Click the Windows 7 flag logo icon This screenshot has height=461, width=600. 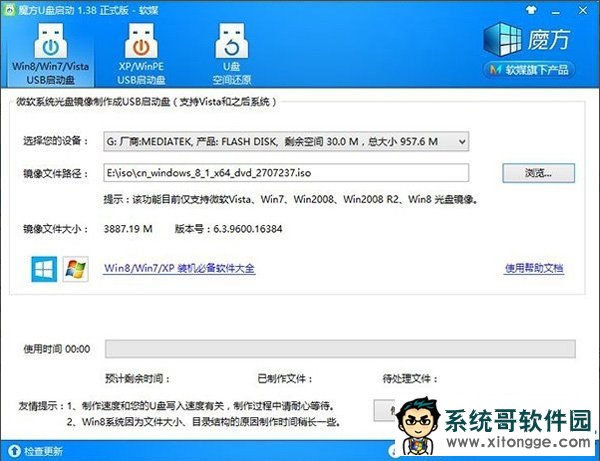pos(75,269)
